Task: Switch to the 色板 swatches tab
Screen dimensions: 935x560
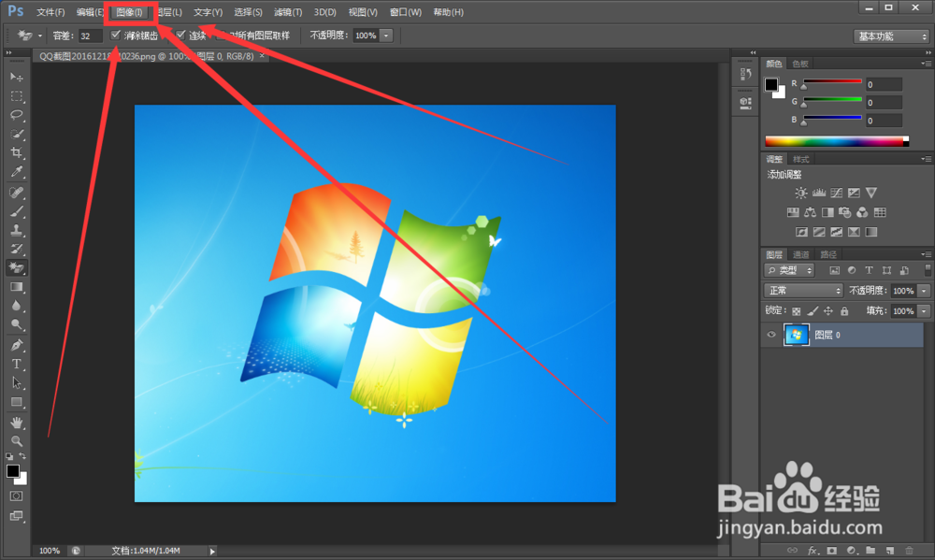Action: 800,64
